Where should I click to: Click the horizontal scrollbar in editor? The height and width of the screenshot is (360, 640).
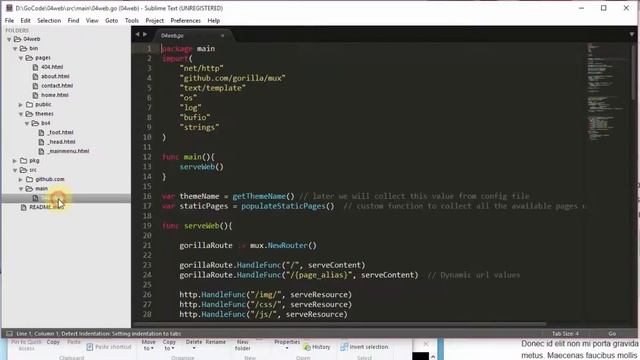click(339, 324)
